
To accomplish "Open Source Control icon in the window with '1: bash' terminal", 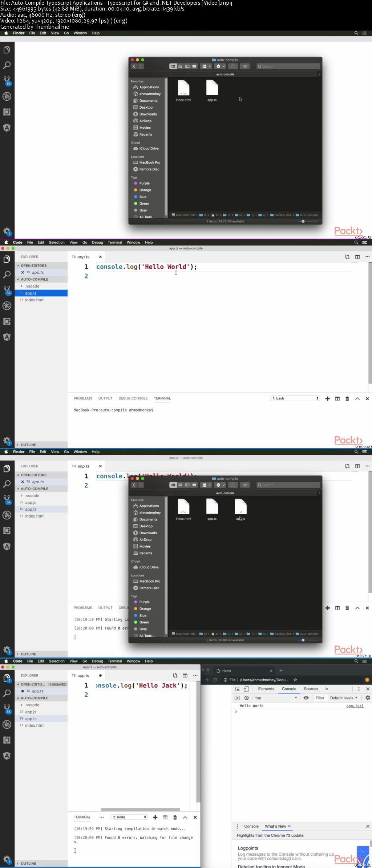I will click(x=7, y=290).
